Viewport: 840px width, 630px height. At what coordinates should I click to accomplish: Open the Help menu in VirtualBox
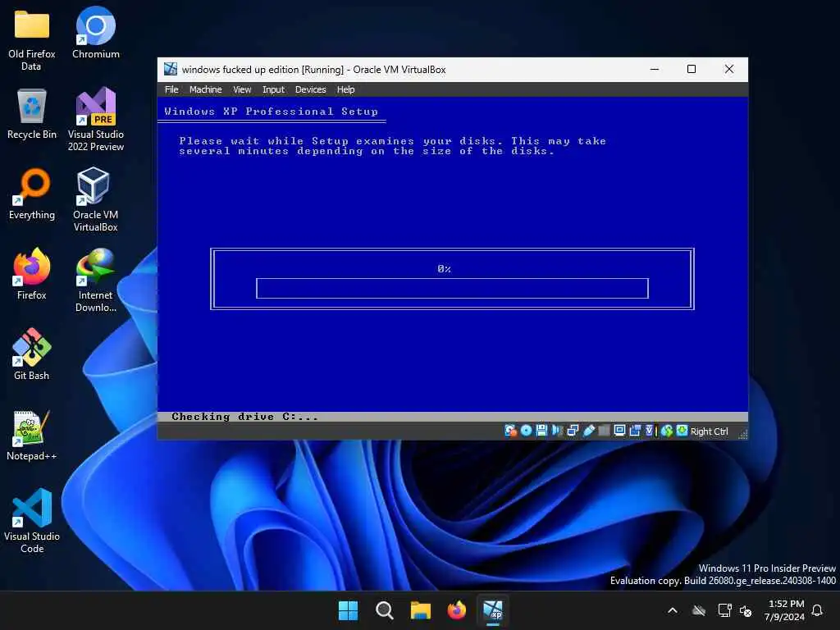[345, 89]
